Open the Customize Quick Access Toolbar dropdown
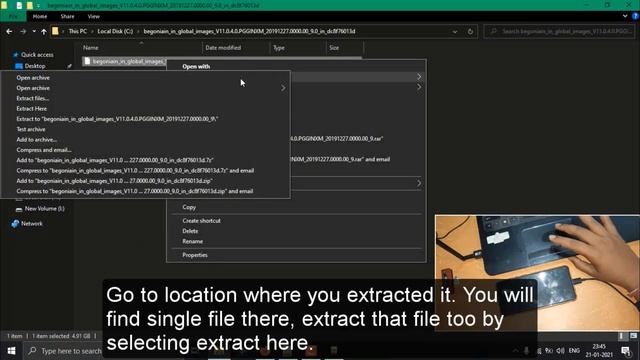 click(38, 5)
